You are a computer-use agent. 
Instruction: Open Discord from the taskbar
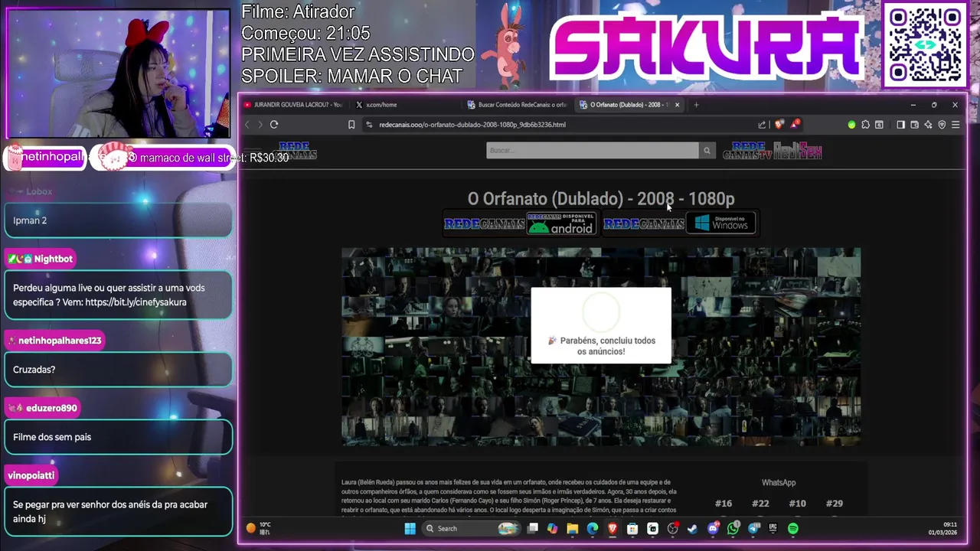click(714, 528)
